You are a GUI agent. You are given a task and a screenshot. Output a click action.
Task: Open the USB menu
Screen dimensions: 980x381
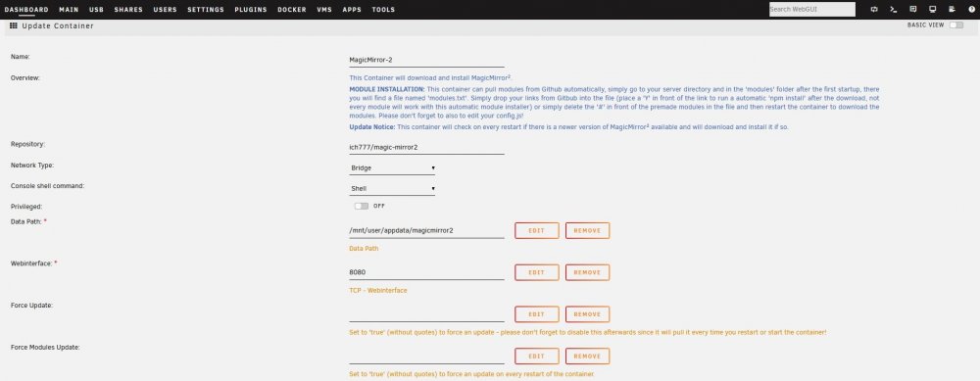click(x=96, y=10)
